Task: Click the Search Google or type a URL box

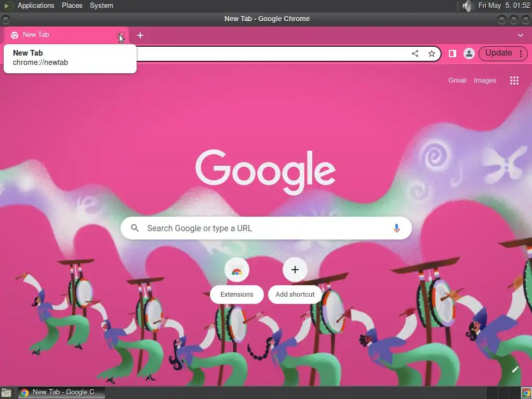Action: (x=266, y=228)
